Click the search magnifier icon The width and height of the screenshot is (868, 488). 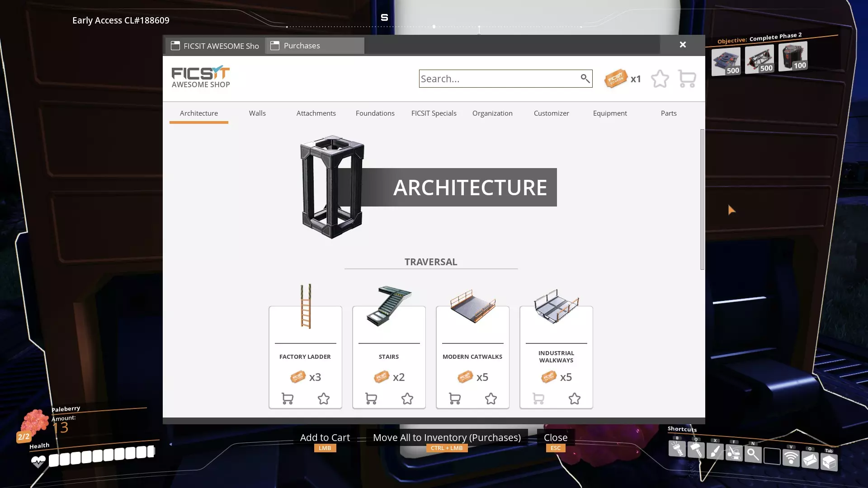tap(585, 79)
